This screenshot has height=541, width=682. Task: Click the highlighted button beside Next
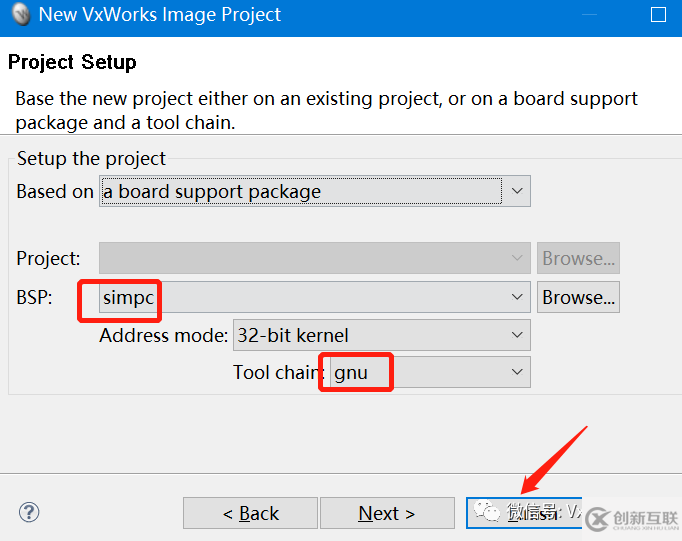(524, 513)
